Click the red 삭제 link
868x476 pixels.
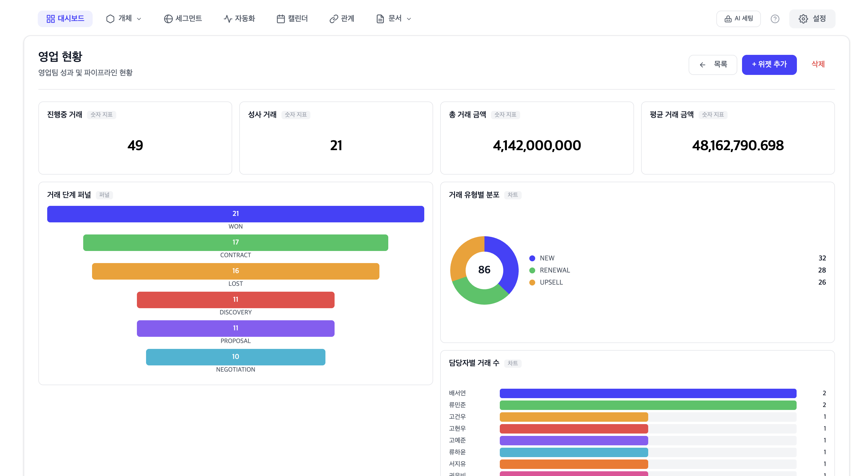(x=818, y=64)
